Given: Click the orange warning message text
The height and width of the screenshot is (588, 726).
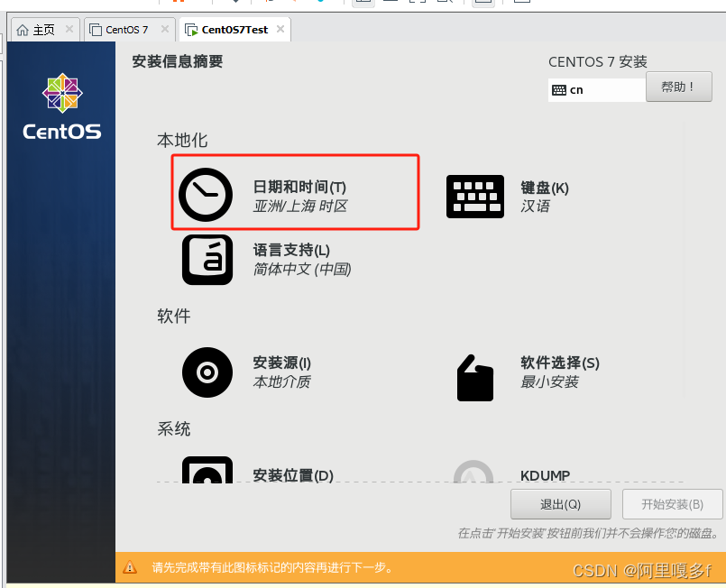Looking at the screenshot, I should coord(272,567).
